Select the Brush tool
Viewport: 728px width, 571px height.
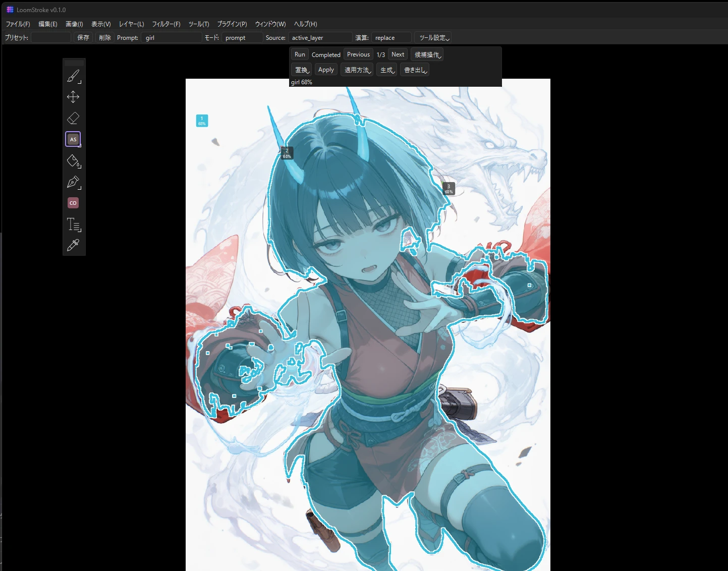[74, 76]
